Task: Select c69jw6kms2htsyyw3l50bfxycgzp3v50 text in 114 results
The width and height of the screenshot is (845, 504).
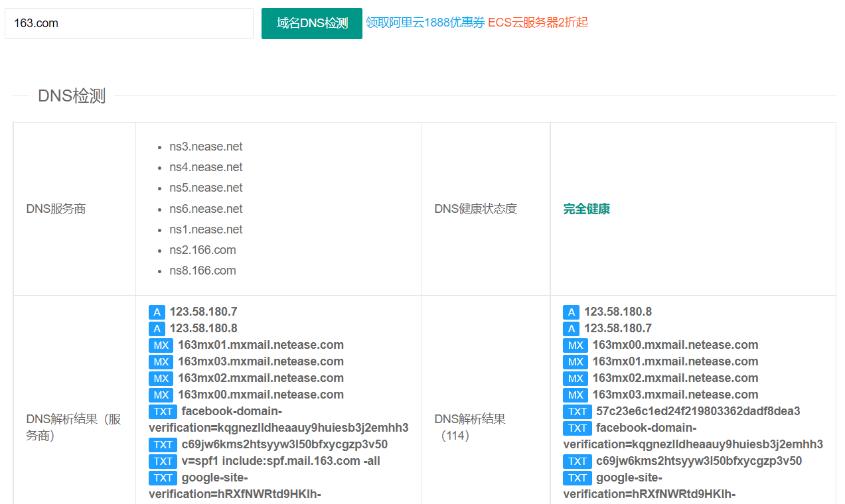Action: pos(699,461)
